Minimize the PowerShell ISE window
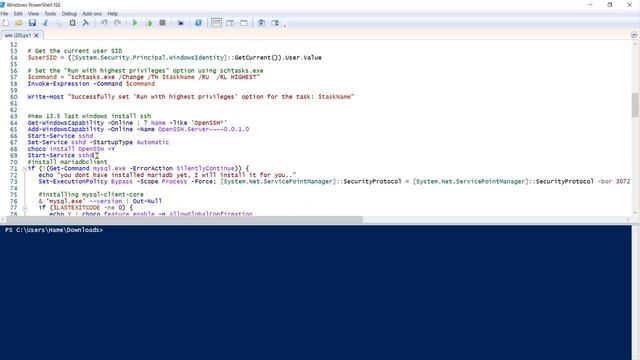The height and width of the screenshot is (360, 640). [x=590, y=4]
